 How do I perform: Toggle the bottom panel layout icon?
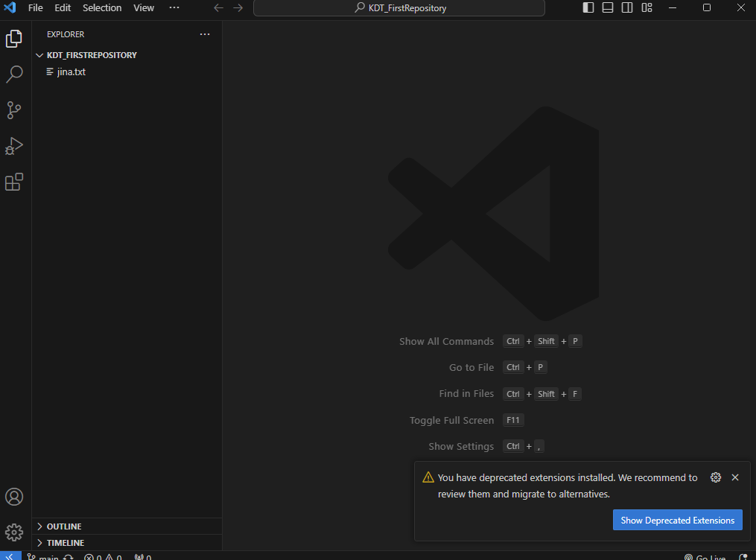click(x=608, y=7)
